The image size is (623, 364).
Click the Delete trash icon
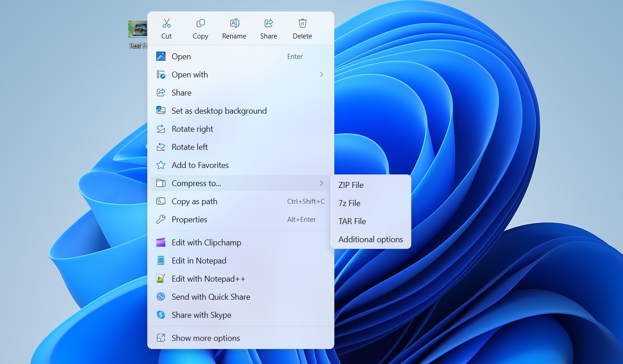click(x=302, y=22)
